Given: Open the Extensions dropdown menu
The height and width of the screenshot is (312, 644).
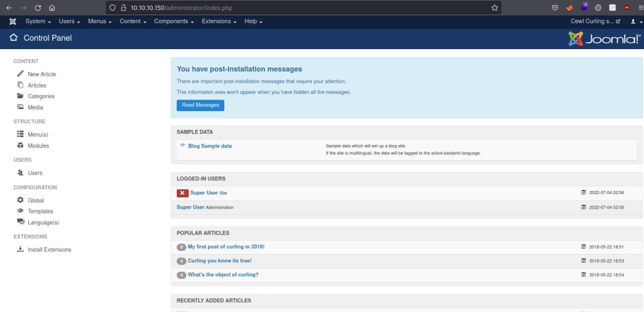Looking at the screenshot, I should (x=219, y=21).
